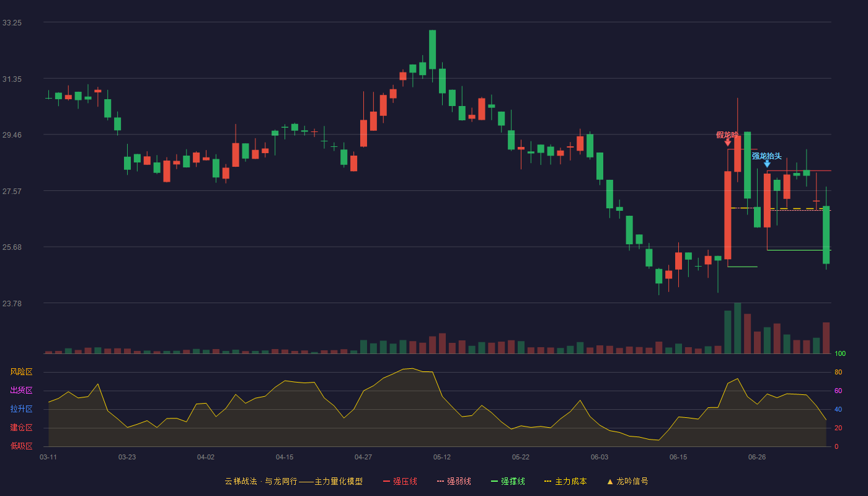Viewport: 868px width, 496px height.
Task: Click the 04-27 date label
Action: [363, 457]
